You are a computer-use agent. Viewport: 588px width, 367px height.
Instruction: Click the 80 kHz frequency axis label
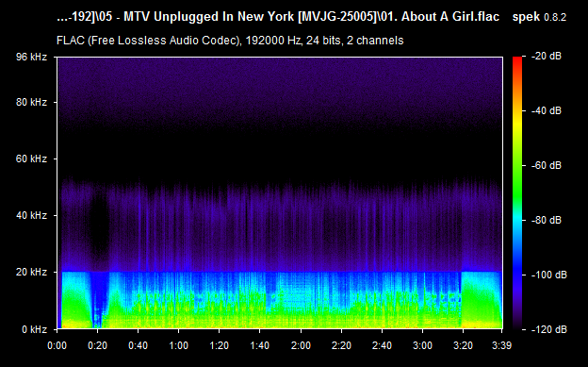(x=31, y=102)
